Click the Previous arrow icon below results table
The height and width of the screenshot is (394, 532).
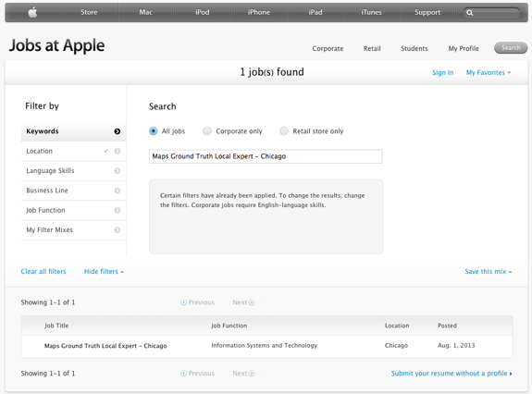click(183, 374)
